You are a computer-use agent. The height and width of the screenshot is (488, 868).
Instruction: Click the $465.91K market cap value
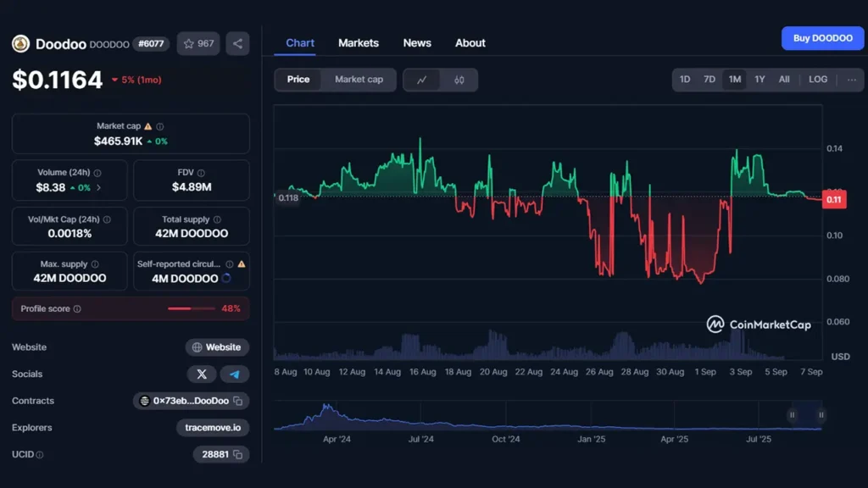click(118, 141)
